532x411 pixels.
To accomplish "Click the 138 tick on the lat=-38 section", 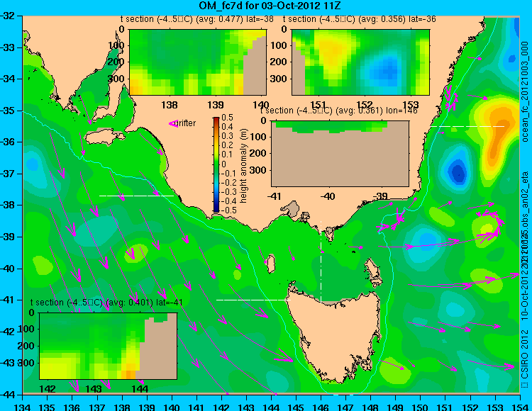I will click(170, 105).
